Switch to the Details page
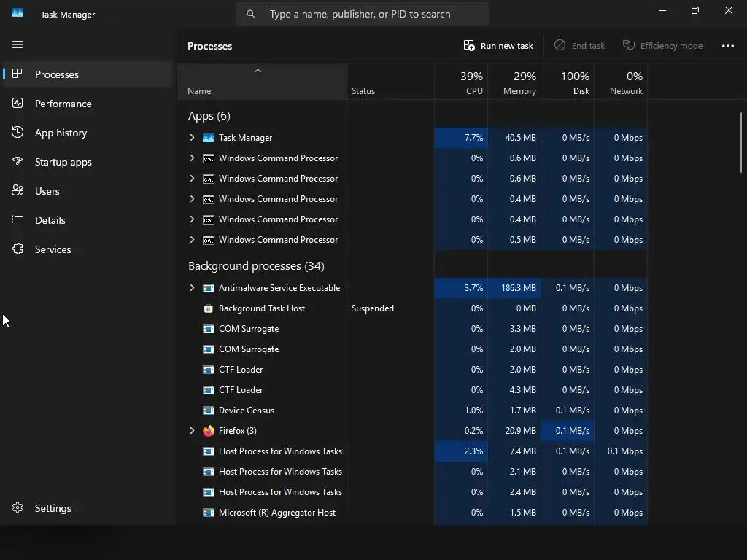747x560 pixels. pyautogui.click(x=88, y=220)
